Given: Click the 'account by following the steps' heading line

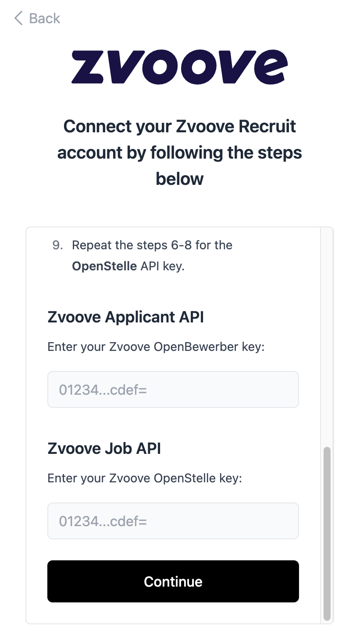Looking at the screenshot, I should 180,153.
